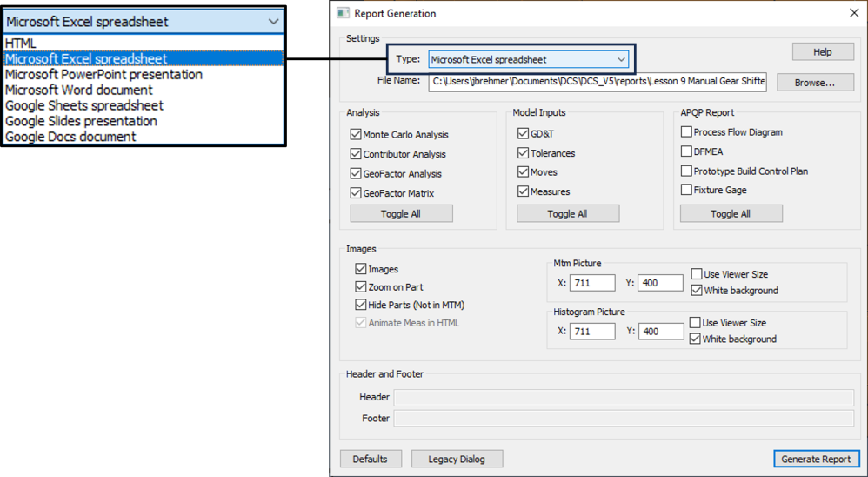Image resolution: width=868 pixels, height=477 pixels.
Task: Check the Fixture Gage option
Action: pos(686,190)
